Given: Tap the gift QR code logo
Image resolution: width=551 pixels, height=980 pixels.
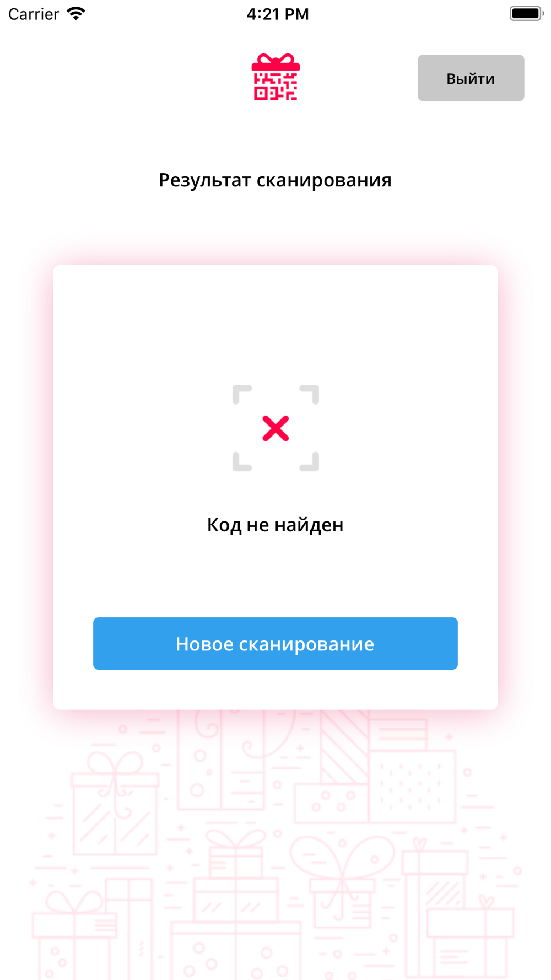Looking at the screenshot, I should coord(275,77).
